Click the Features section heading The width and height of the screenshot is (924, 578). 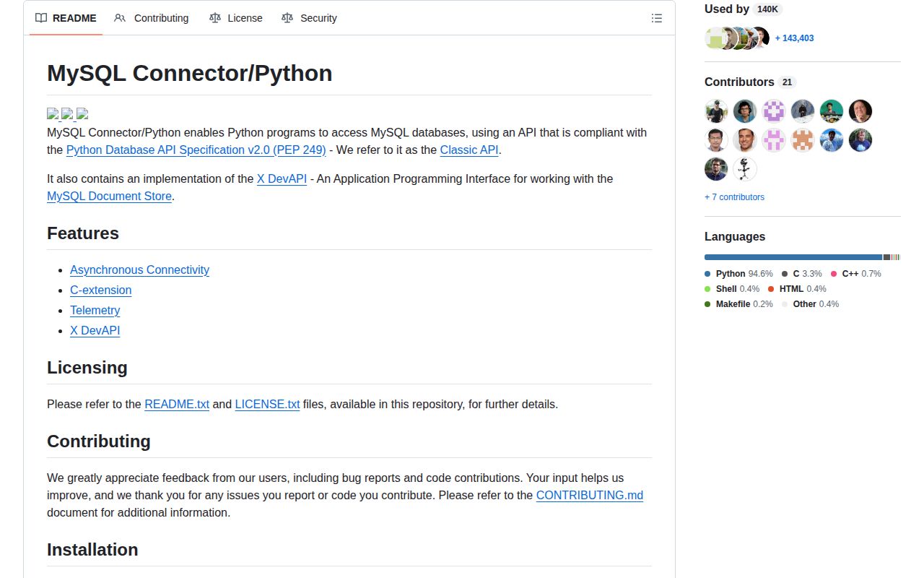click(83, 233)
